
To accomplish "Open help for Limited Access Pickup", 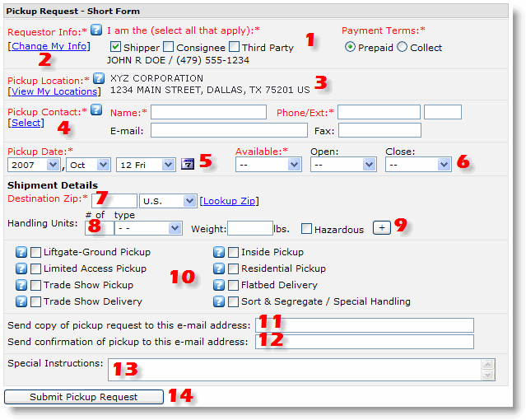I will pyautogui.click(x=21, y=268).
